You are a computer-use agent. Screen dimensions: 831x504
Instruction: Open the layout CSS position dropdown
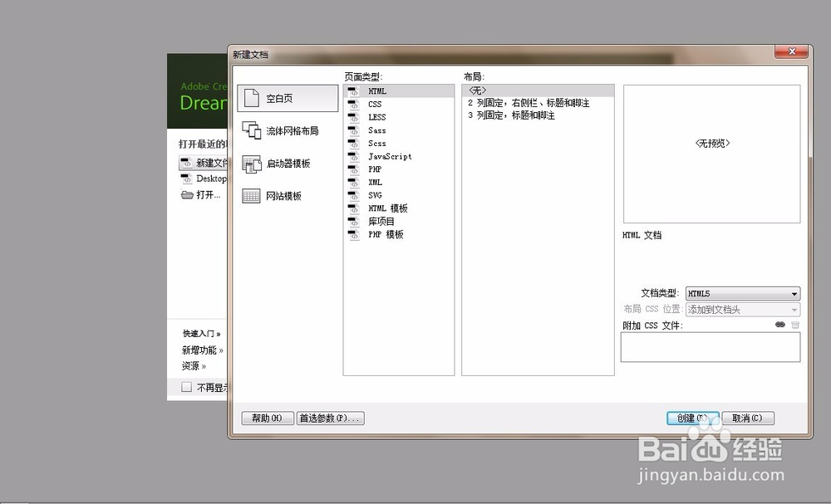coord(742,310)
